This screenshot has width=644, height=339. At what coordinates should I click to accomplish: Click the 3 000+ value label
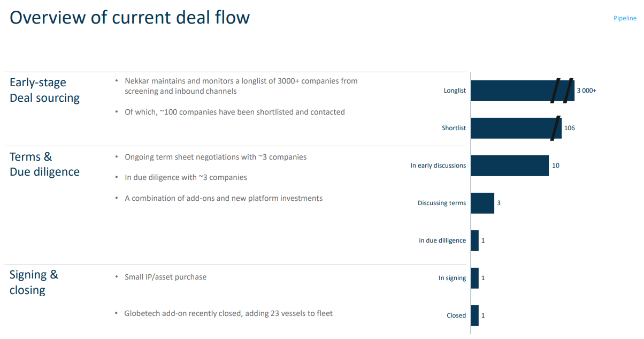(586, 91)
